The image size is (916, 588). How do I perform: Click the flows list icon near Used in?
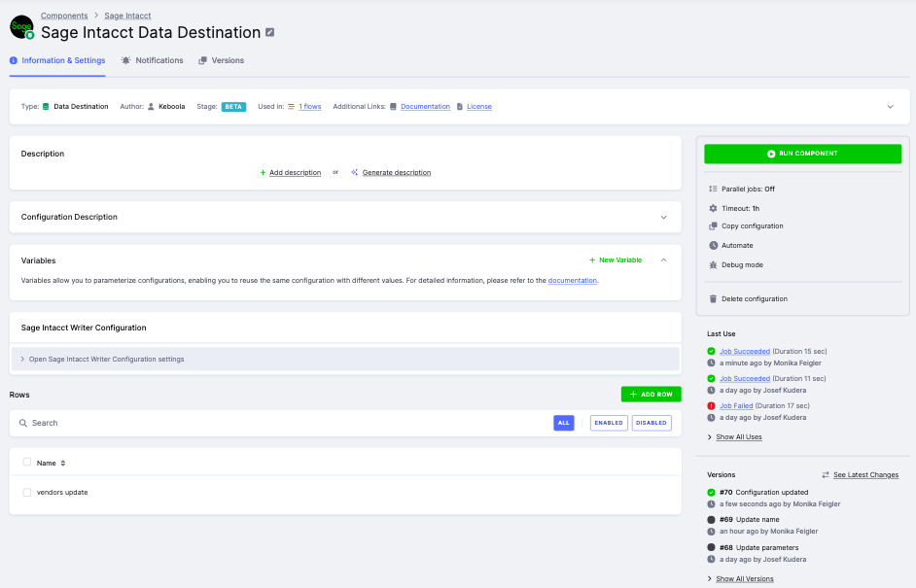tap(291, 107)
